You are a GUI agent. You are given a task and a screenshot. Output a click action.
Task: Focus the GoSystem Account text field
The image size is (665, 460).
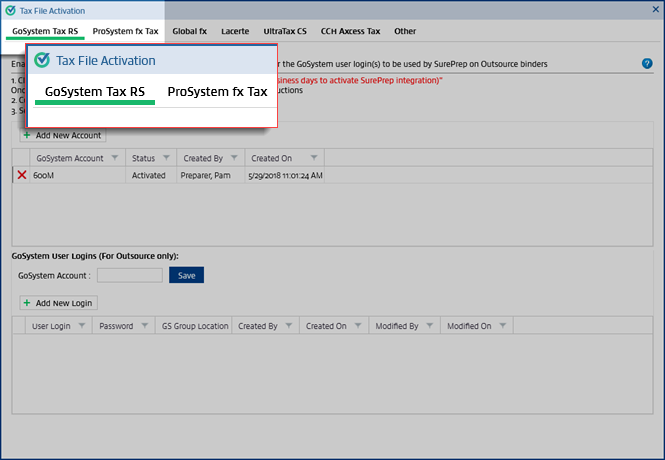tap(129, 275)
